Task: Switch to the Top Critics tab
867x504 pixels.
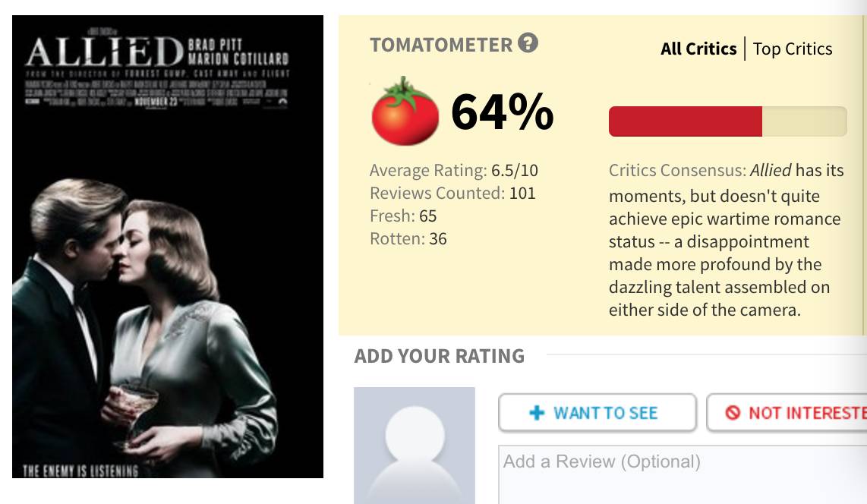Action: (x=793, y=49)
